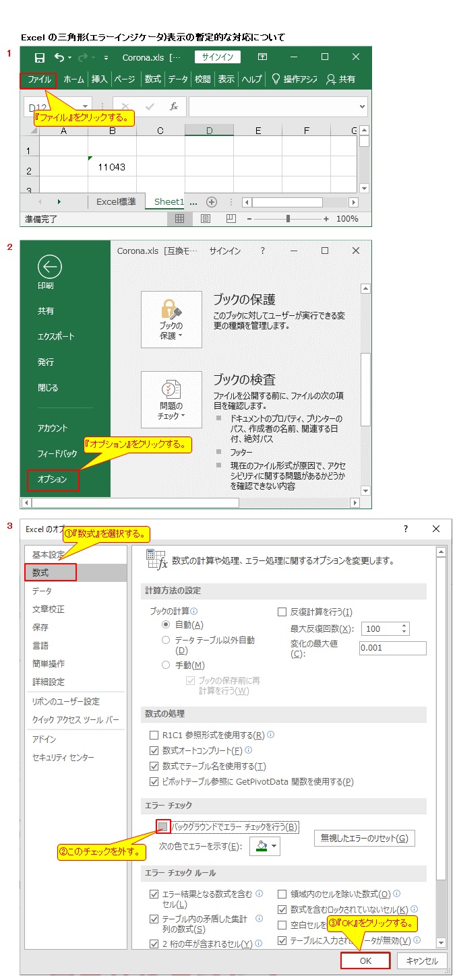Viewport: 457px width, 980px height.
Task: Select エクスポート in backstage menu
Action: tap(56, 336)
